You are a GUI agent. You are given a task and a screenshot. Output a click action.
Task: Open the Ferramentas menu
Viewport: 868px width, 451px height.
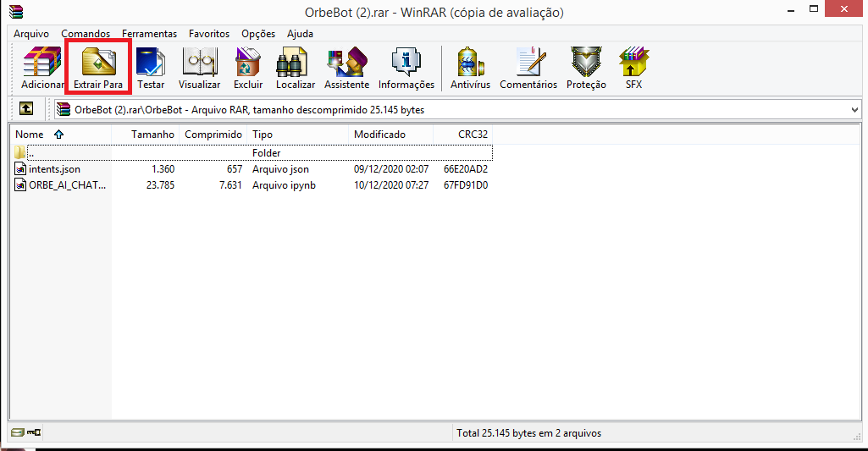pos(149,34)
